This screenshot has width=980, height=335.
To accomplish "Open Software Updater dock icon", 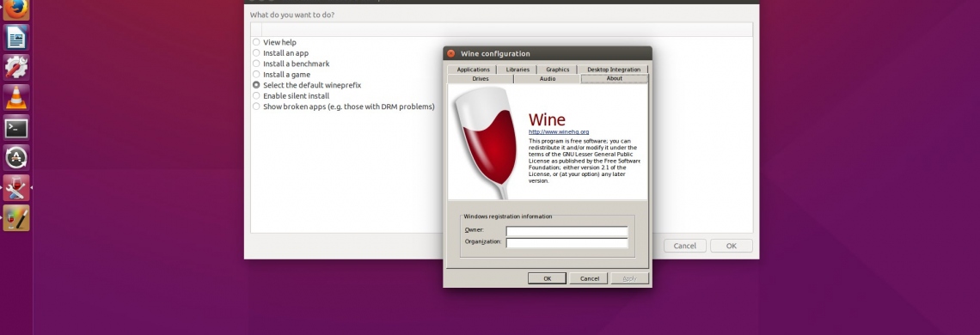I will (16, 157).
